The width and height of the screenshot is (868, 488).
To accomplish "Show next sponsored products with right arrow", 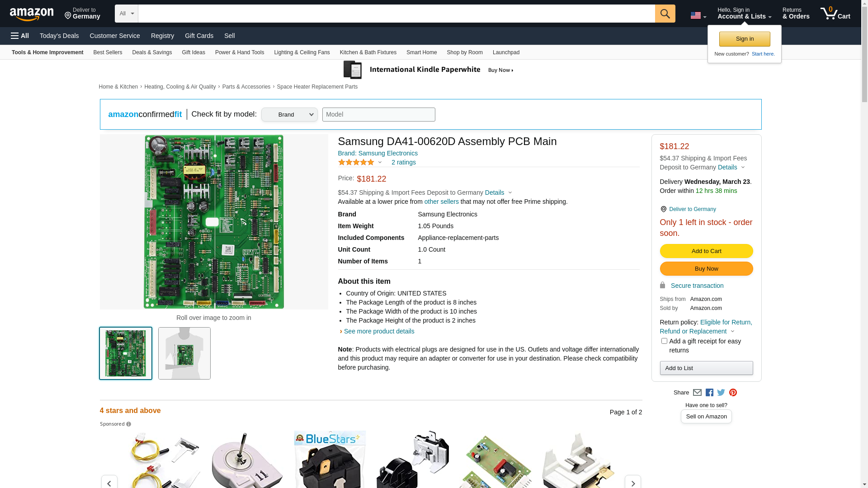I will [x=632, y=483].
